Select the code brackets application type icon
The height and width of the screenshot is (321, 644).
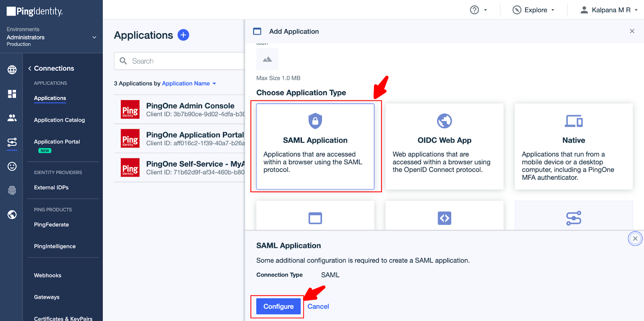point(444,218)
